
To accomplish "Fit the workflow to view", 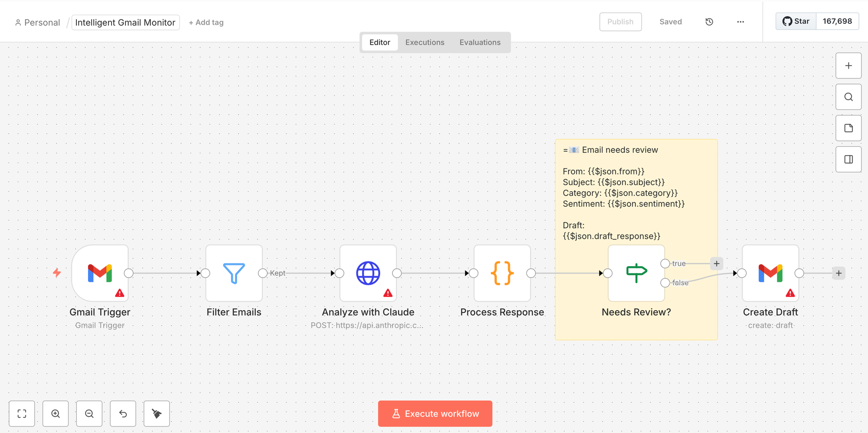I will 22,413.
